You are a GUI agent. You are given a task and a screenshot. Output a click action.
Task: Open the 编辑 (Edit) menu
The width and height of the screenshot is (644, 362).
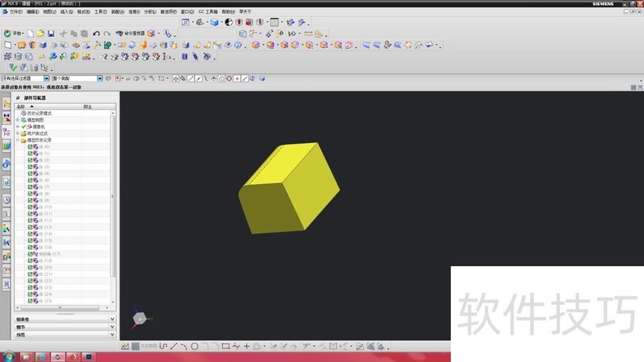pos(32,12)
